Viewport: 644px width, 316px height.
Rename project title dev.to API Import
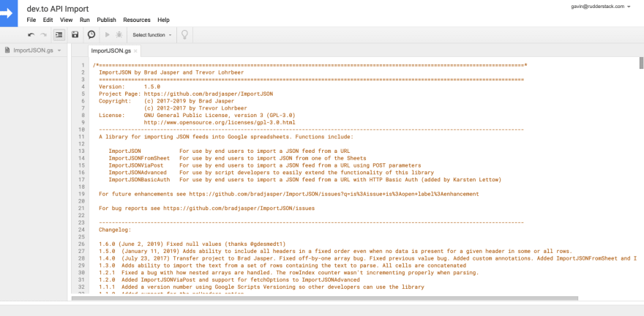coord(58,9)
